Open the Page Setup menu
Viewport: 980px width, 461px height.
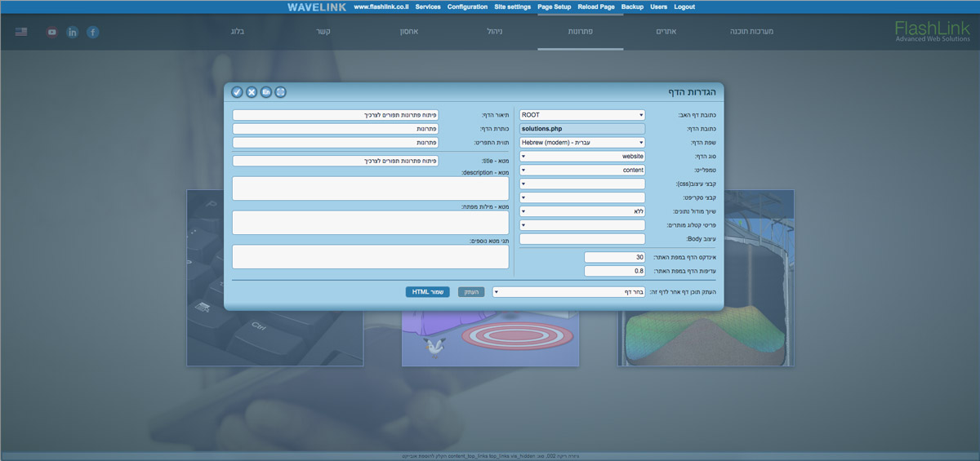click(555, 7)
